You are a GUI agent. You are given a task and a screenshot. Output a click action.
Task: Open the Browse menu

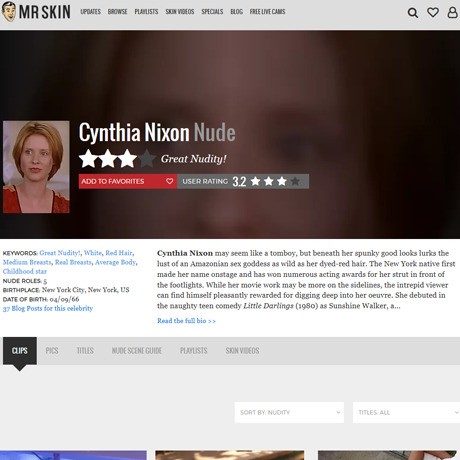[x=117, y=12]
